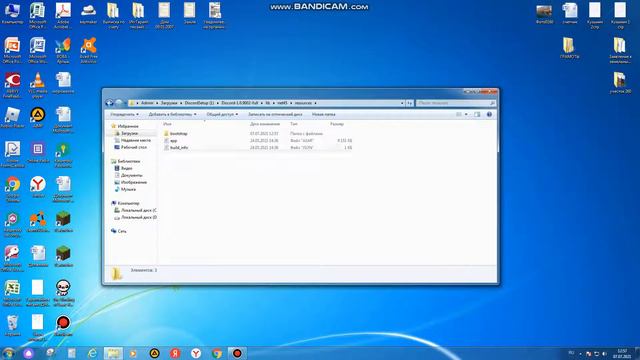The image size is (640, 360).
Task: Select the AIMP desktop shortcut
Action: pos(38,118)
